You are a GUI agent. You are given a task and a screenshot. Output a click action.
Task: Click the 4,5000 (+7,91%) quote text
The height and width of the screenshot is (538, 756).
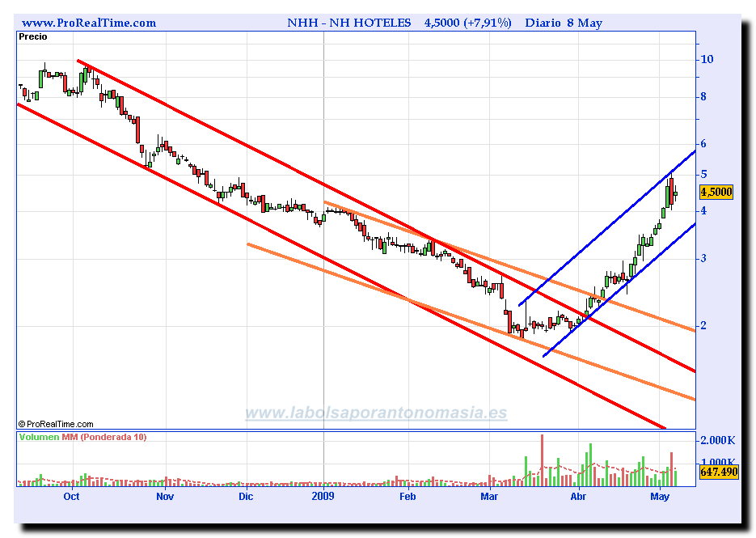pos(467,23)
